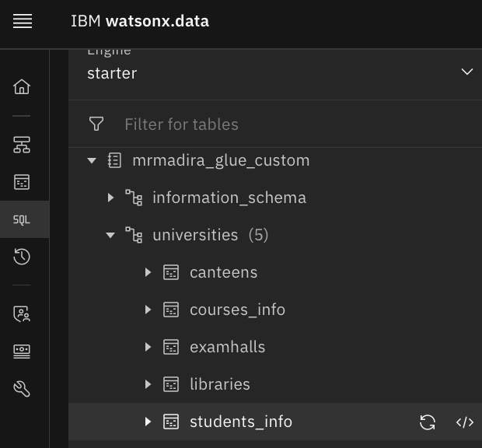
Task: Select the mrmadira_glue_custom label
Action: (x=221, y=161)
